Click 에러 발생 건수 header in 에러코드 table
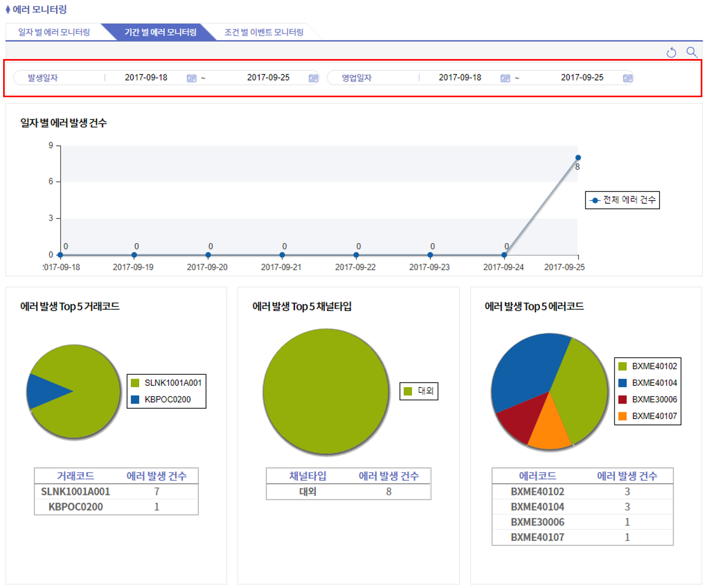 click(x=627, y=476)
